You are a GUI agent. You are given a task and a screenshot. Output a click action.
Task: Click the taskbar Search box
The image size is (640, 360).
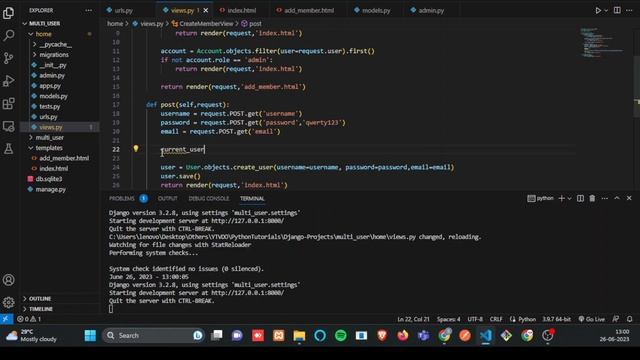153,336
